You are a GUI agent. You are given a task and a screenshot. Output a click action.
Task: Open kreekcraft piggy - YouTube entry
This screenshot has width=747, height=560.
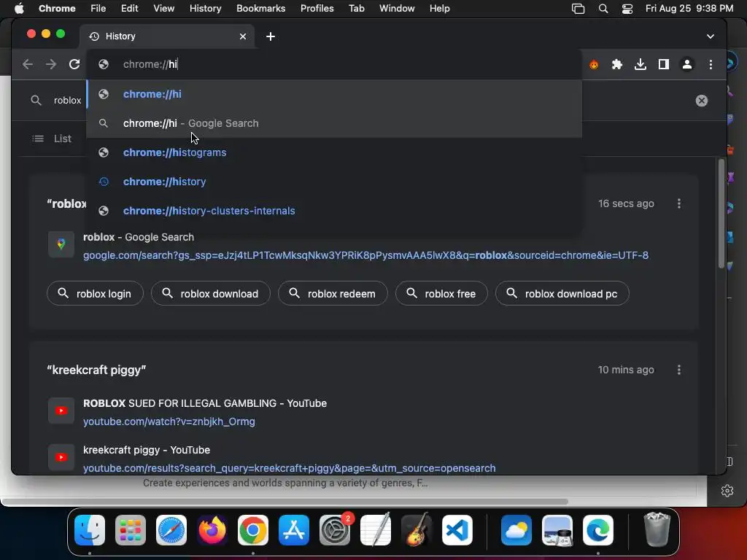click(147, 450)
